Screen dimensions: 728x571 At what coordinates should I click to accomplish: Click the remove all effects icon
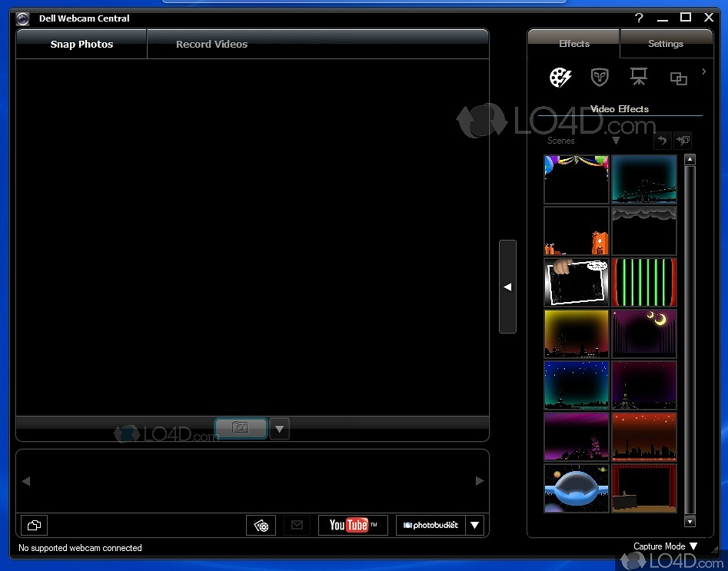[683, 141]
